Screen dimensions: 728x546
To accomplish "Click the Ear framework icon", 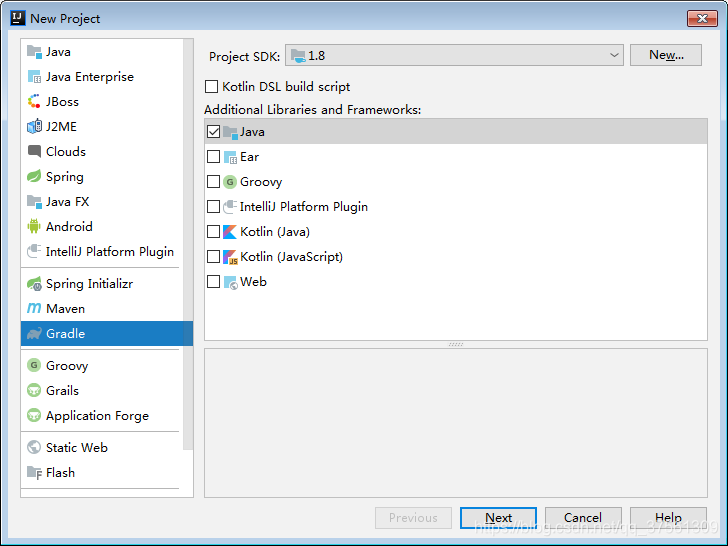I will [230, 157].
